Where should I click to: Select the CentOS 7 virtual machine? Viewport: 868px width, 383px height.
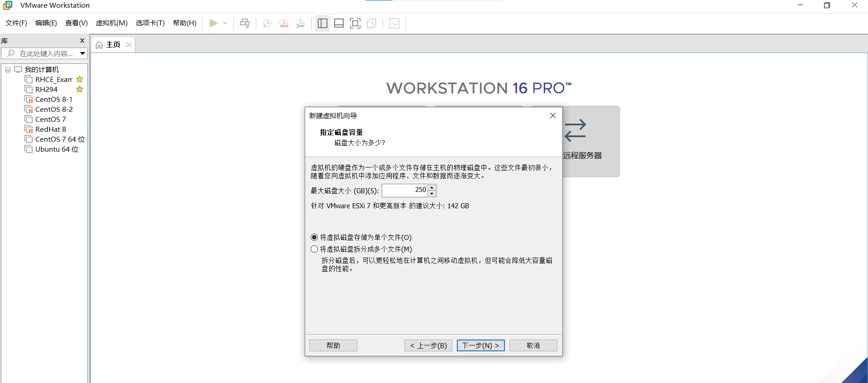50,119
